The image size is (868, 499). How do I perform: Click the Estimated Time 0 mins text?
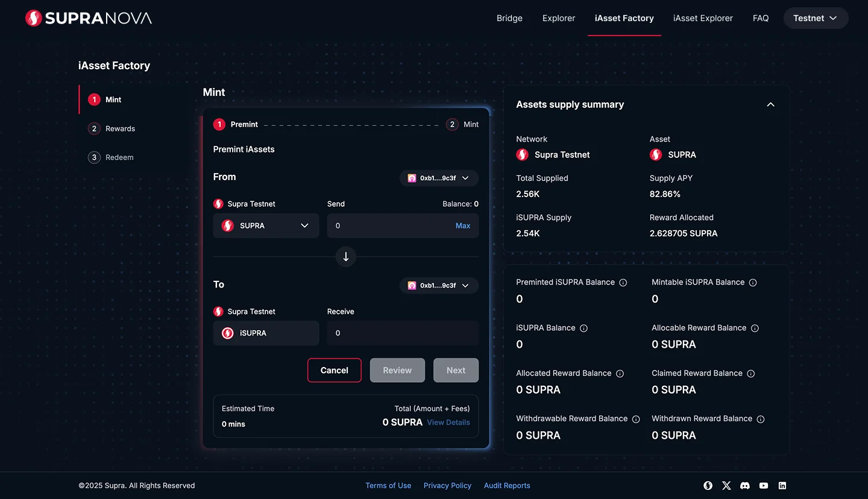pyautogui.click(x=233, y=424)
